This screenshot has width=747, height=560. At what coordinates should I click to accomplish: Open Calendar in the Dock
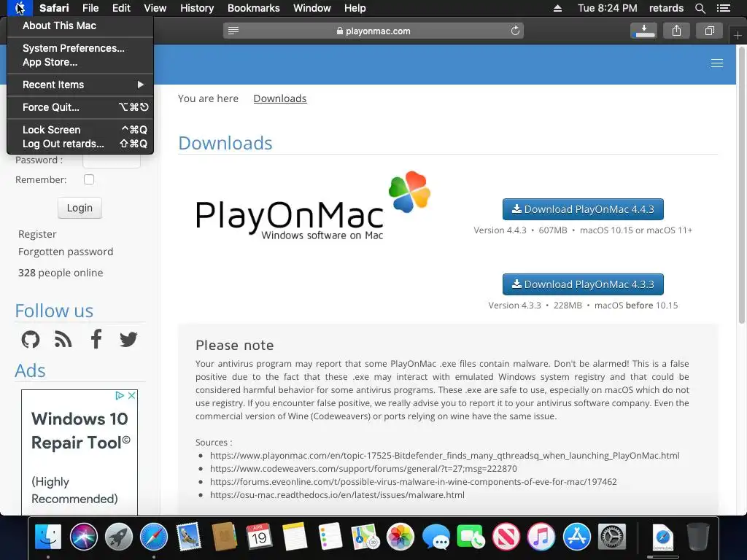[259, 537]
